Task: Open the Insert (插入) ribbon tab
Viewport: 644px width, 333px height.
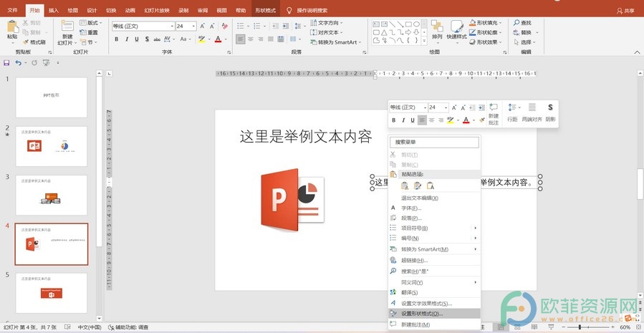Action: click(54, 11)
